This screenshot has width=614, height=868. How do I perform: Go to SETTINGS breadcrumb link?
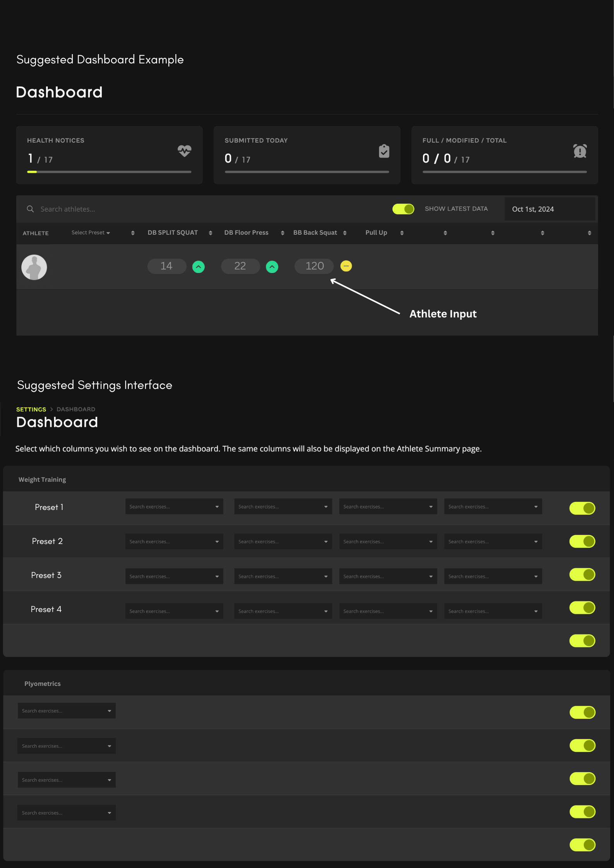click(x=31, y=409)
